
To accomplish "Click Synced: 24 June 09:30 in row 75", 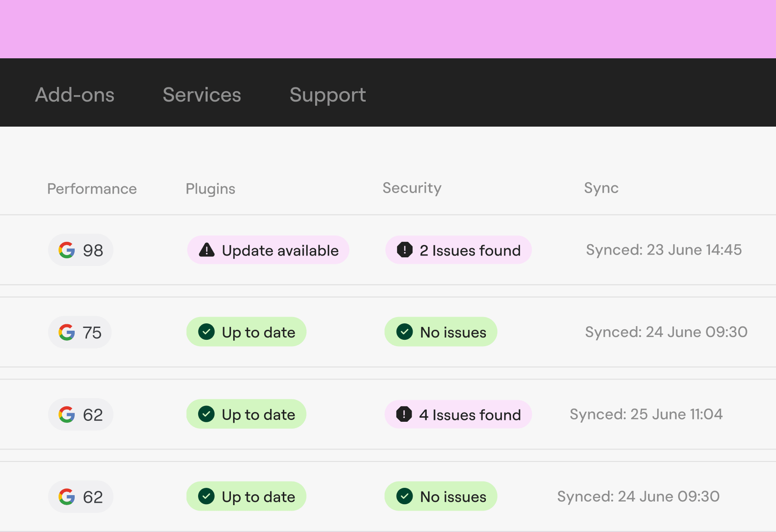I will pyautogui.click(x=666, y=332).
